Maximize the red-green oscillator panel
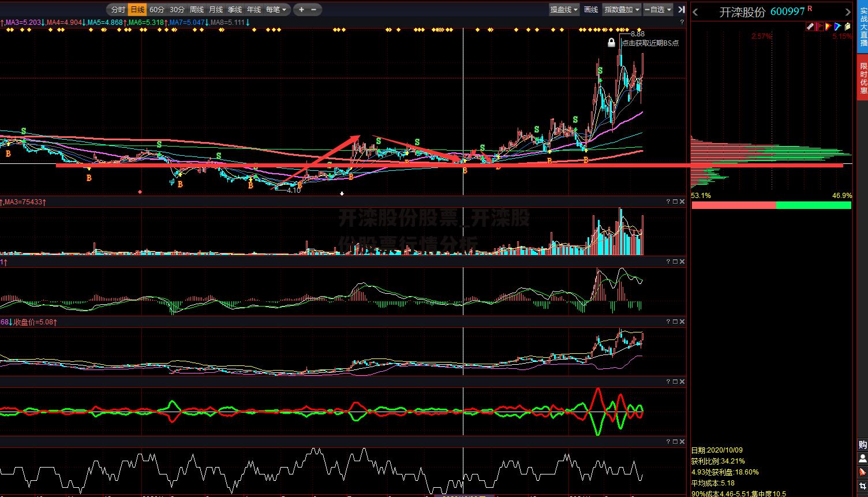The width and height of the screenshot is (868, 497). click(675, 382)
